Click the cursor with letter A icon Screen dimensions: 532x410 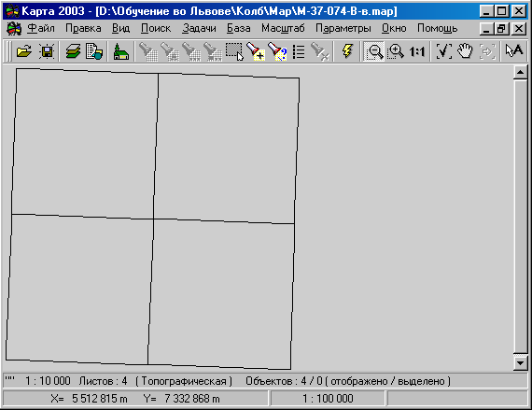513,51
